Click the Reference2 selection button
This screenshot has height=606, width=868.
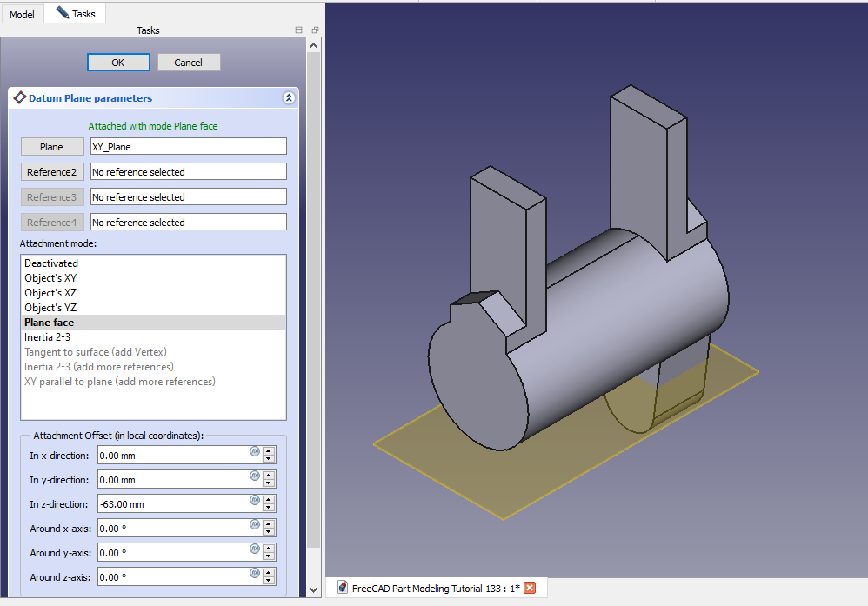52,172
